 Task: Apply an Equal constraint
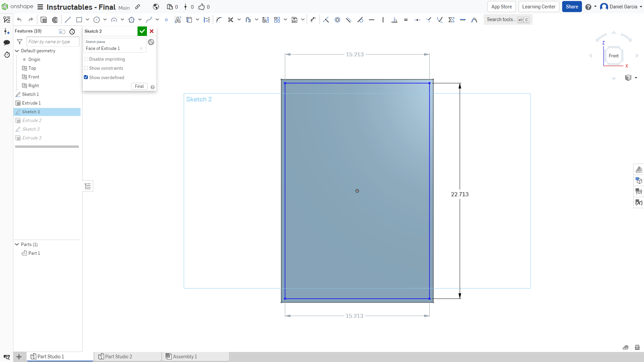click(406, 20)
